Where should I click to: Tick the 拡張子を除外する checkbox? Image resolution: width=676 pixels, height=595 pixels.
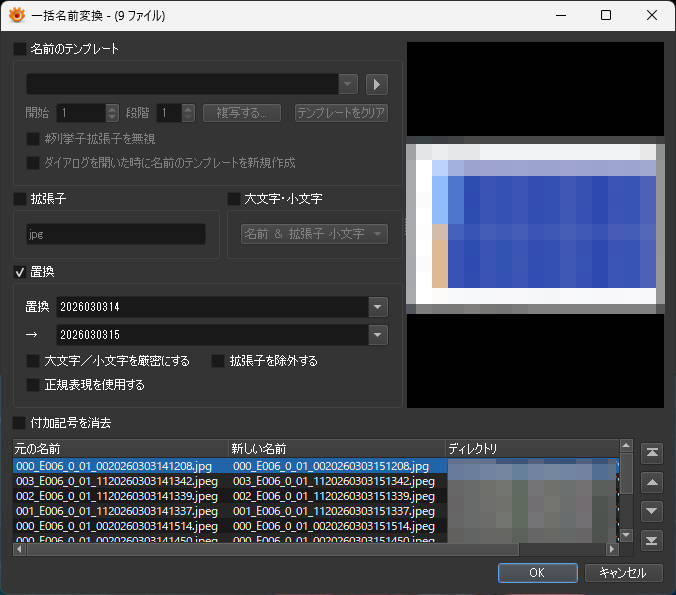[218, 360]
